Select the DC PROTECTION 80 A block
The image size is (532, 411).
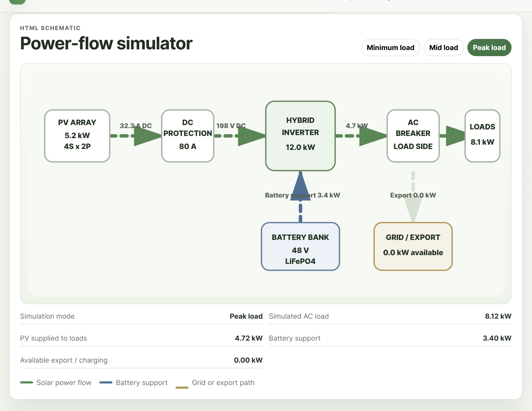click(x=188, y=136)
